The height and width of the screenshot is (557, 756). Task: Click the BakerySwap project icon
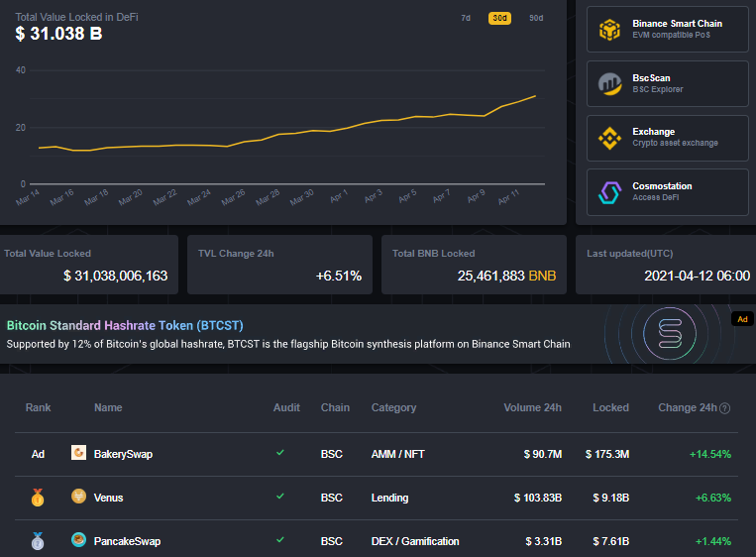point(79,453)
